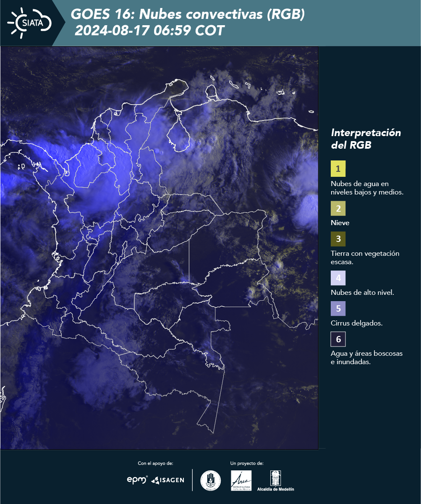Select pale lavender swatch number 4
The width and height of the screenshot is (421, 504).
coord(338,278)
